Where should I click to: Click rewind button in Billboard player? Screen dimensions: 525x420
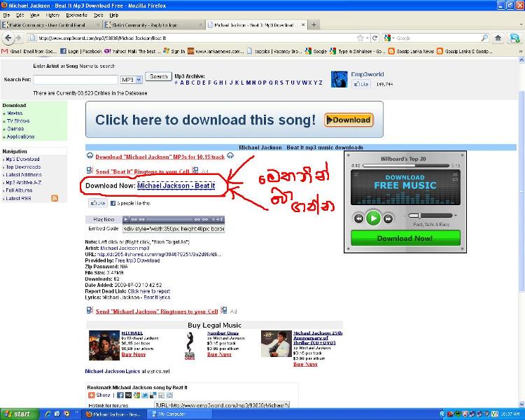tap(358, 219)
